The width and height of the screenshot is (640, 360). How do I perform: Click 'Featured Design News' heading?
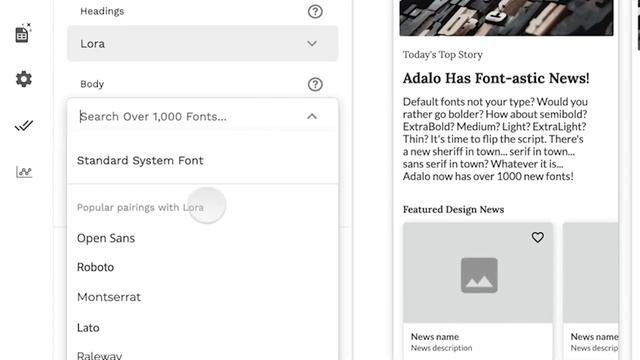click(x=453, y=209)
